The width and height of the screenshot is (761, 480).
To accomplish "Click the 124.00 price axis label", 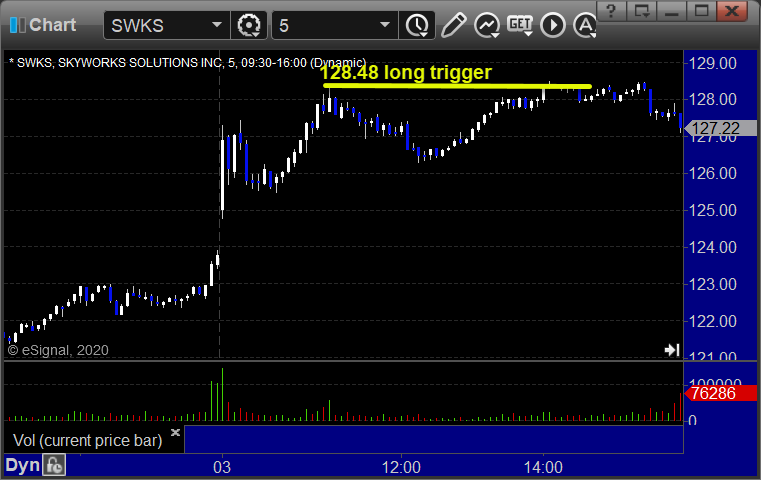I will click(x=712, y=247).
